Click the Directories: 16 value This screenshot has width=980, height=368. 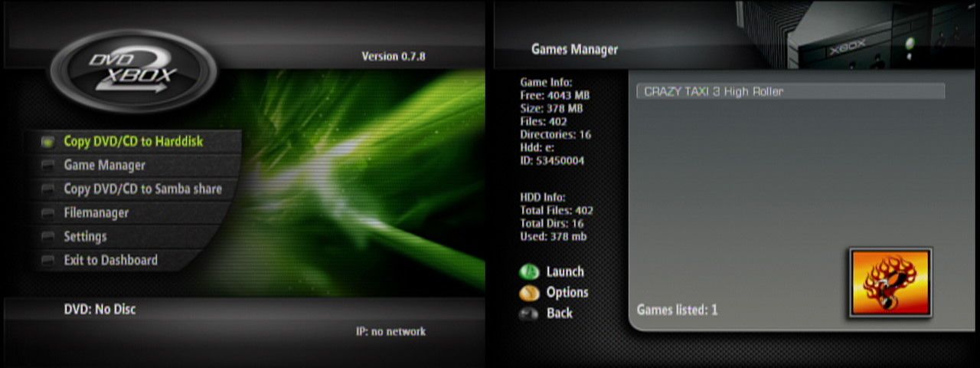coord(555,134)
